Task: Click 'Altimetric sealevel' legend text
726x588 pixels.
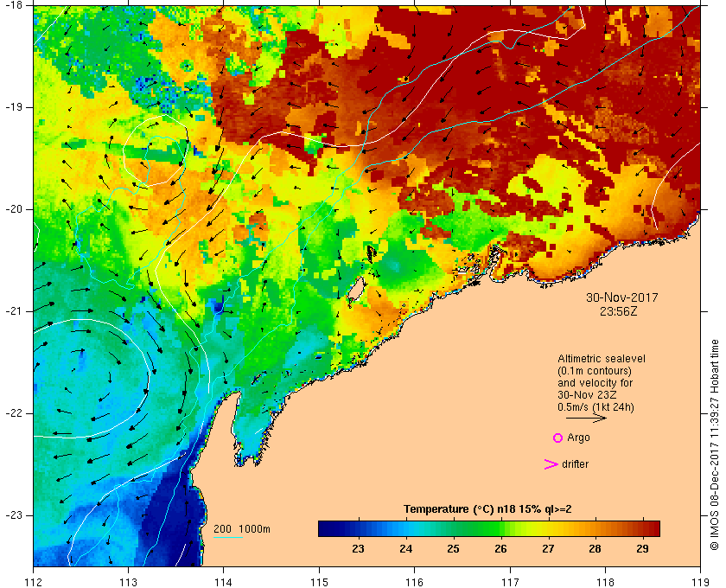Action: (x=601, y=359)
